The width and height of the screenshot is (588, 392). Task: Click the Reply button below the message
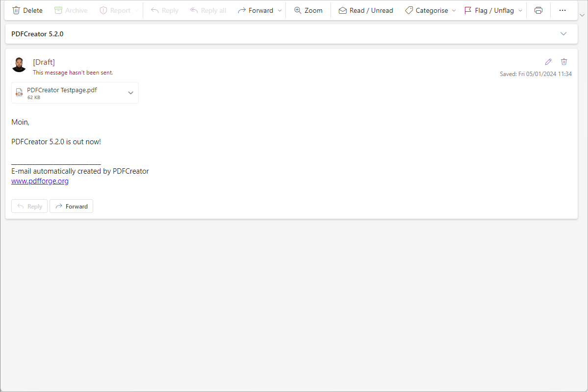(x=29, y=207)
